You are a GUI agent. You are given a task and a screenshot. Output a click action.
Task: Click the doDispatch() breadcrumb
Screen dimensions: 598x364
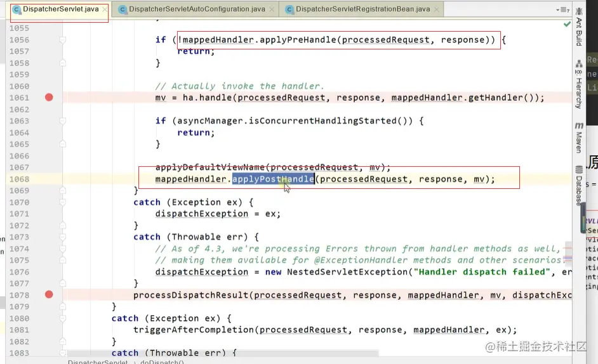[162, 361]
